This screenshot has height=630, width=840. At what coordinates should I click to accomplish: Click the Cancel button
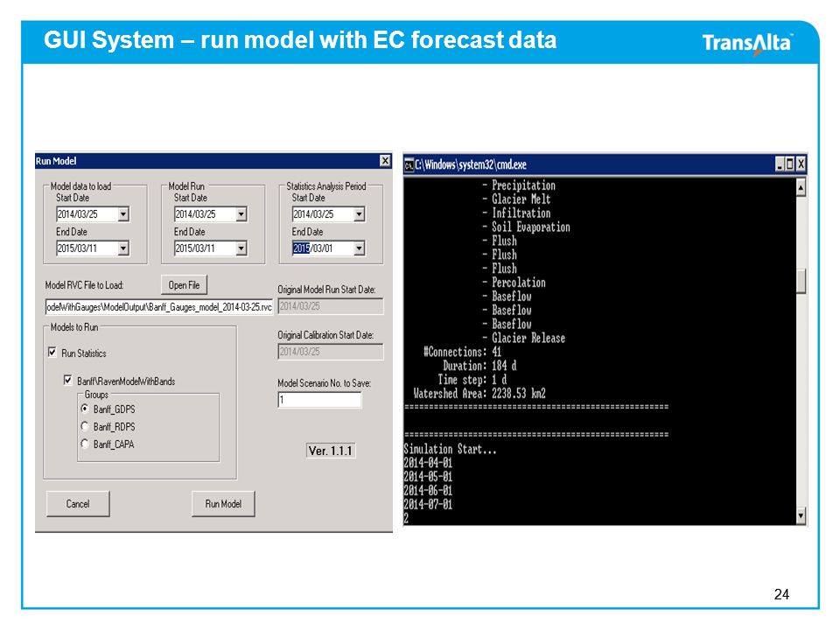(78, 504)
